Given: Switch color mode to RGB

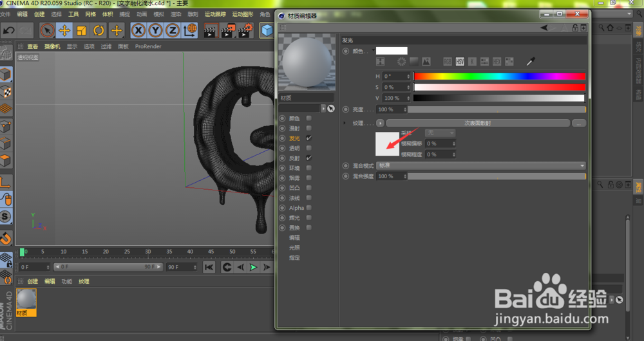Looking at the screenshot, I should pos(448,62).
